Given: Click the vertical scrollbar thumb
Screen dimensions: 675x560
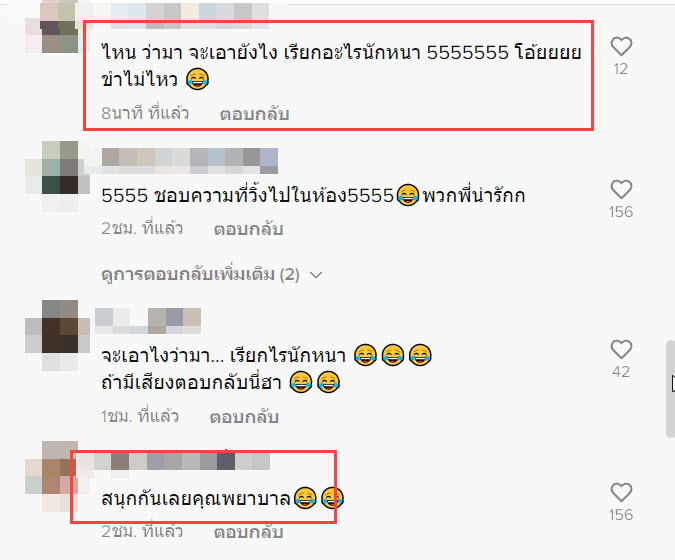Looking at the screenshot, I should click(670, 389).
